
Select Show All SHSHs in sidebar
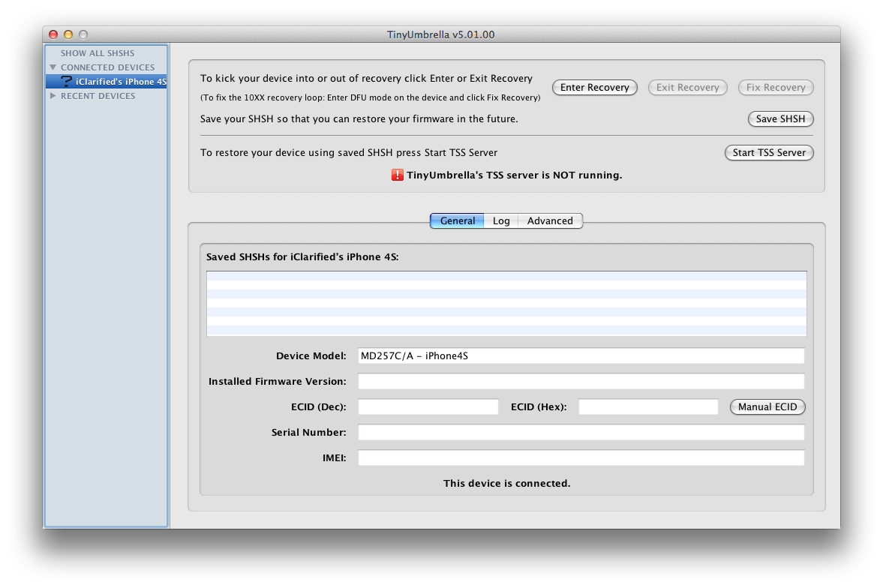[x=98, y=53]
